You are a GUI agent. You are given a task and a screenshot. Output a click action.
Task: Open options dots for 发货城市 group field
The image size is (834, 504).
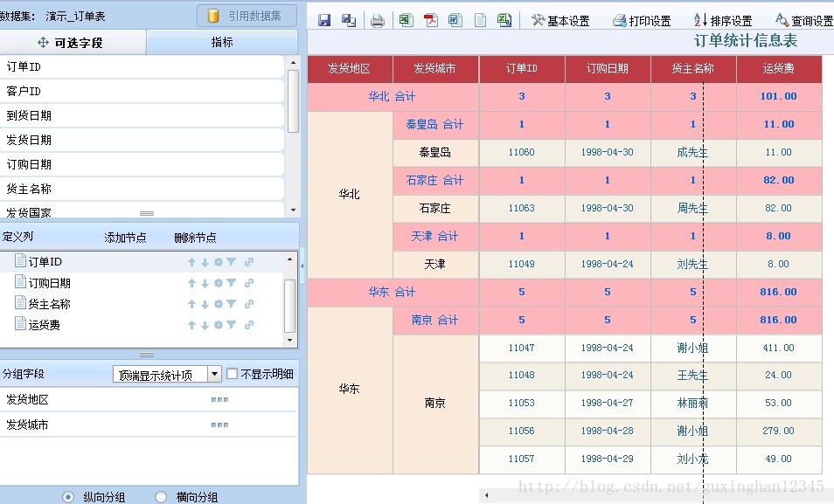click(x=219, y=425)
